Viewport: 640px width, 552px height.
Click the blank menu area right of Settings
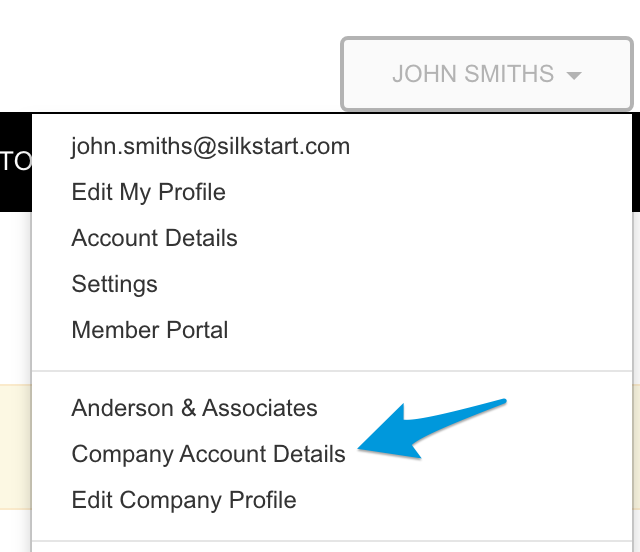coord(400,284)
